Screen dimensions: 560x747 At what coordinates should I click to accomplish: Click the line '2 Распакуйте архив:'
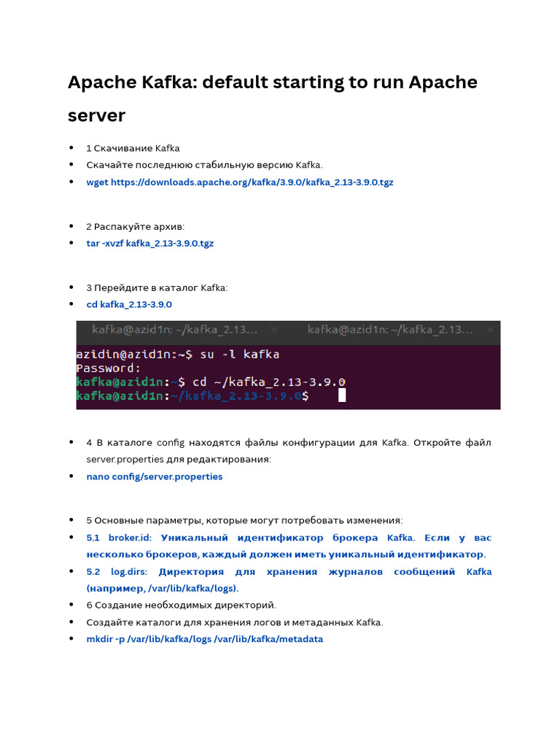pos(135,226)
